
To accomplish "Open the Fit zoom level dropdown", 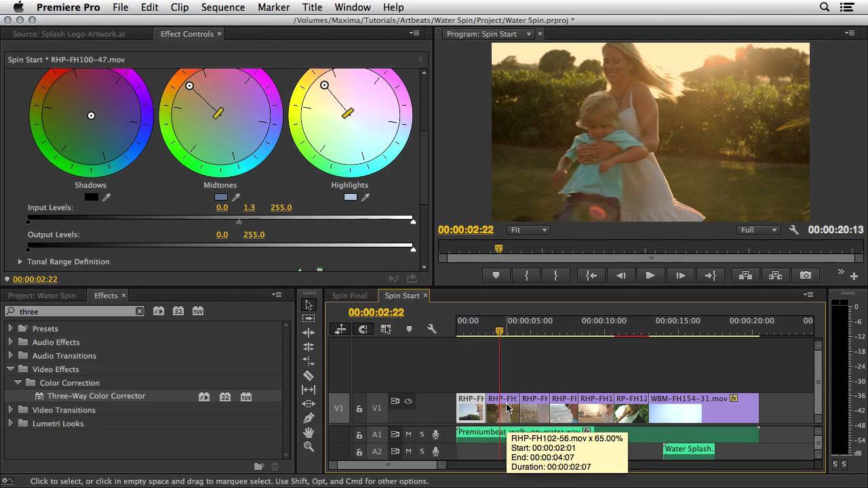I will [529, 230].
